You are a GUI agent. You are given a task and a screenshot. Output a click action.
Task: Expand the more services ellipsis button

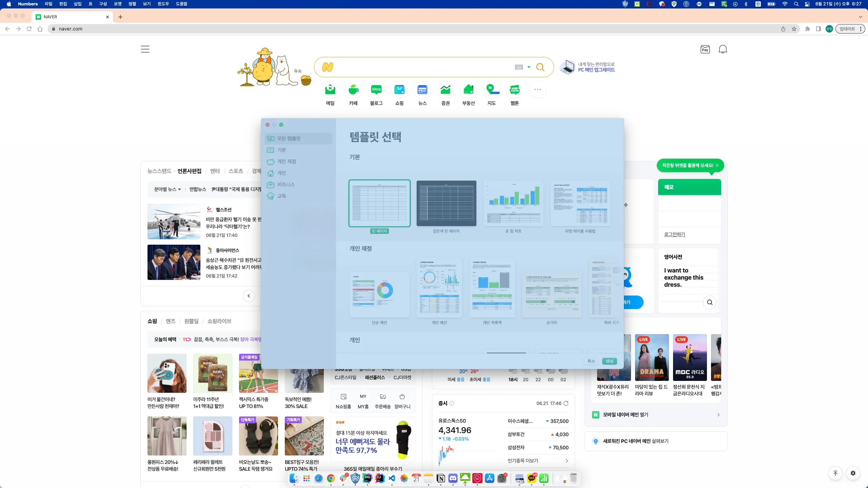tap(537, 90)
